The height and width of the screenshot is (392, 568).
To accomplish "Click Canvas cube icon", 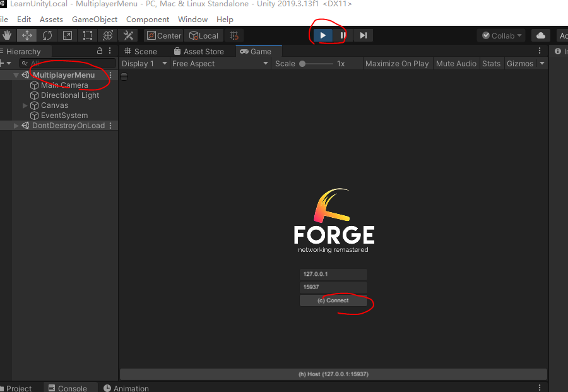I will (35, 105).
